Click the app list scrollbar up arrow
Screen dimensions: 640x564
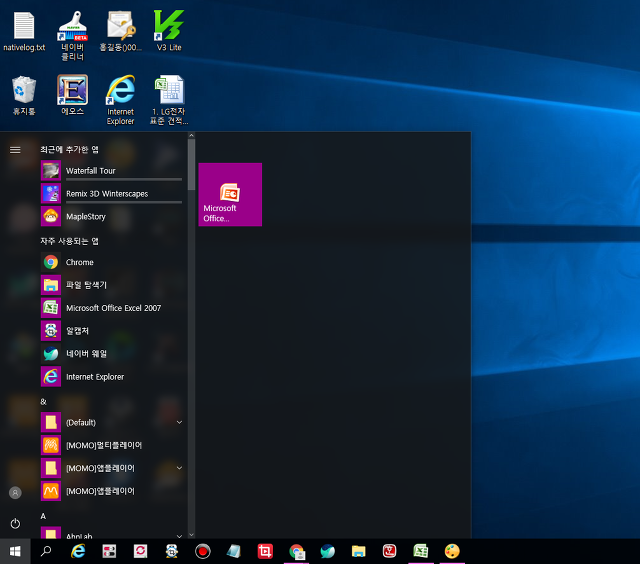coord(191,135)
